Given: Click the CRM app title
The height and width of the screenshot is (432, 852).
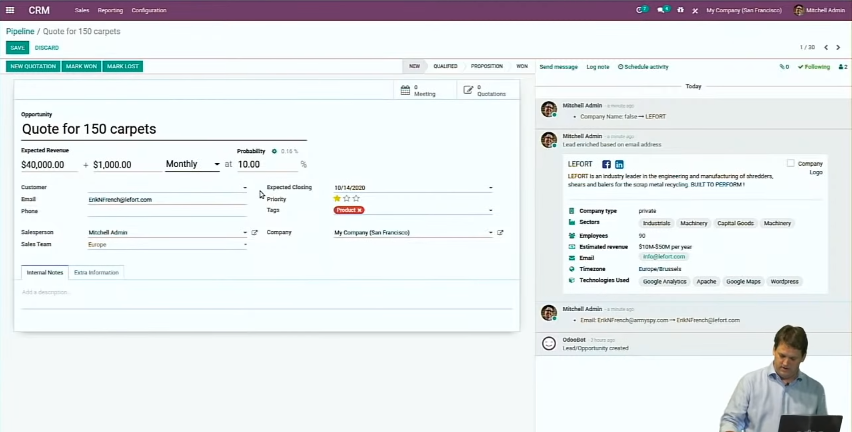Looking at the screenshot, I should 39,10.
